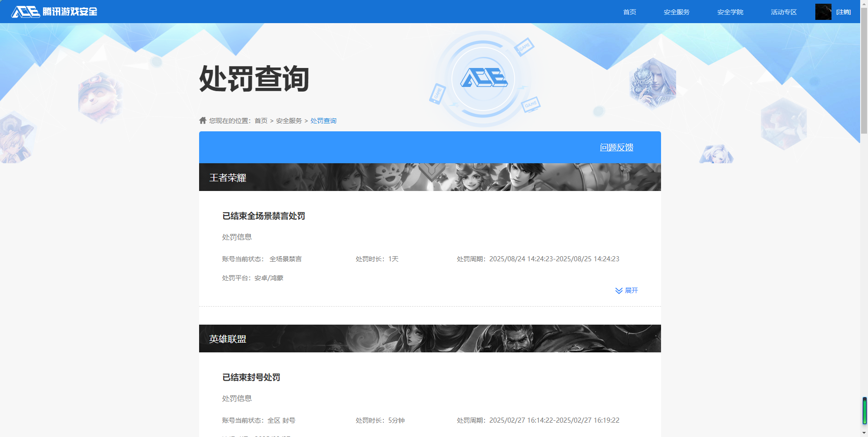
Task: Click the 注销 logout link
Action: [844, 12]
